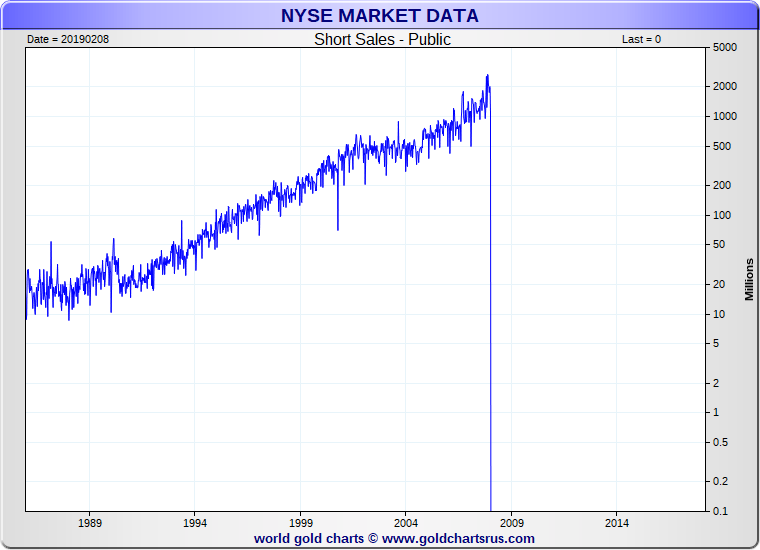Click the 100 y-axis label
Image resolution: width=760 pixels, height=550 pixels.
[722, 215]
